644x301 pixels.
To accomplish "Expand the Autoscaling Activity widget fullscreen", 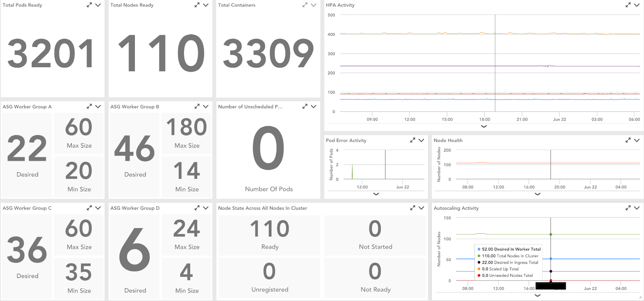I will click(628, 208).
